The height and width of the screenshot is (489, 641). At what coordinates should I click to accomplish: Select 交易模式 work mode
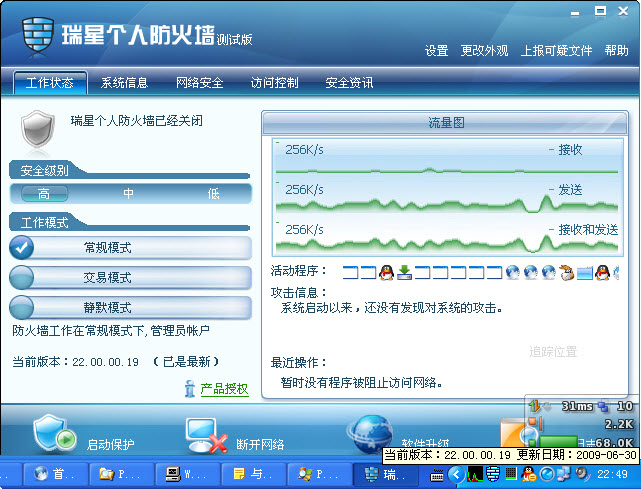tap(131, 278)
